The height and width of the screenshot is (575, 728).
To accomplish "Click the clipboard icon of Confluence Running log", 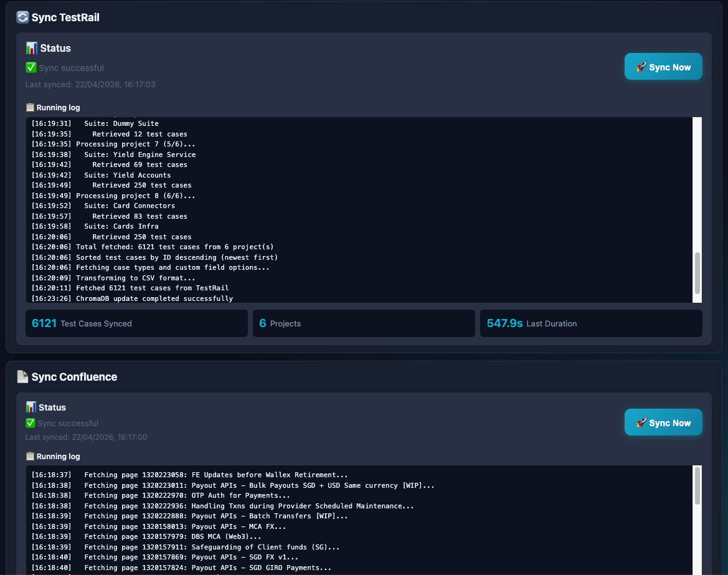I will tap(30, 456).
